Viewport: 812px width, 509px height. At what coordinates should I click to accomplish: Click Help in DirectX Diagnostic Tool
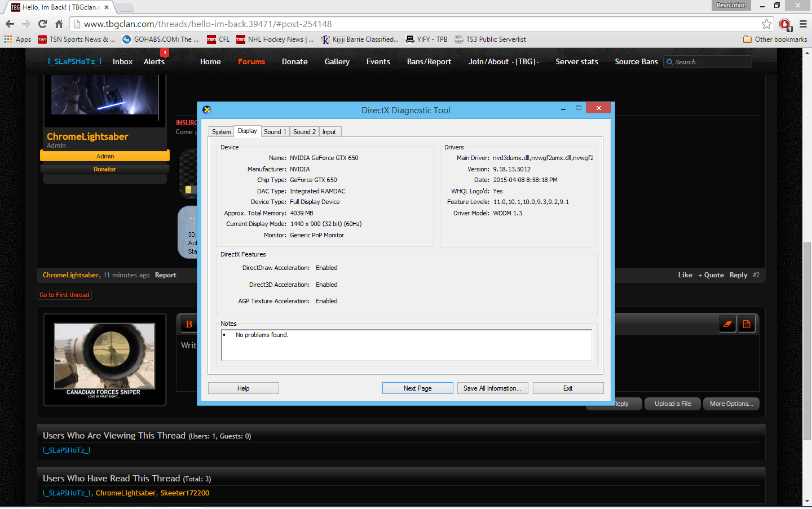point(244,388)
